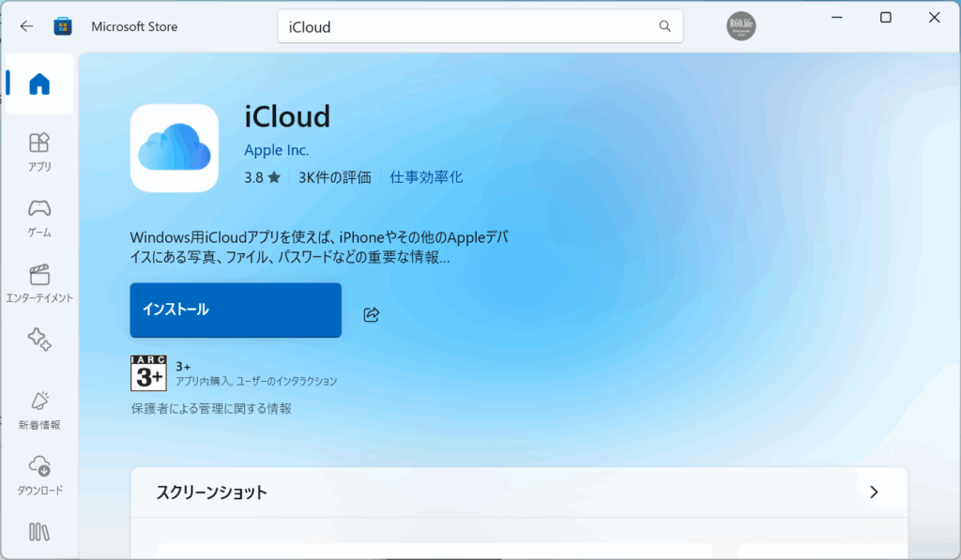The height and width of the screenshot is (560, 961).
Task: Open the アプリ section in sidebar
Action: (x=39, y=151)
